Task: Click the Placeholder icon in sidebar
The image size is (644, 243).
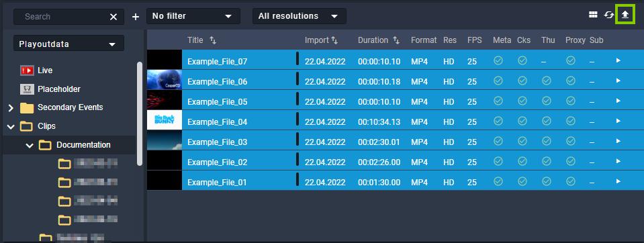Action: (x=27, y=89)
